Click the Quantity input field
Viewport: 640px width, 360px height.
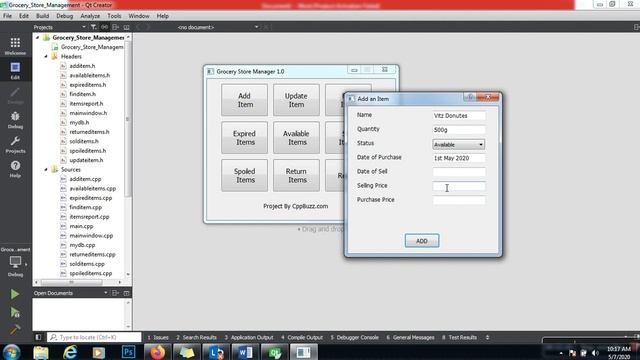click(x=459, y=130)
